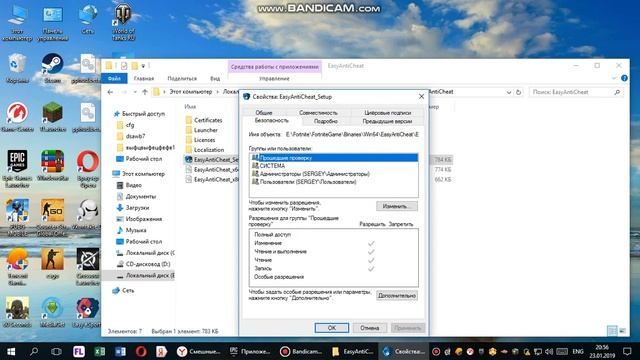Viewport: 640px width, 360px height.
Task: Click the ENG language indicator
Action: 578,351
